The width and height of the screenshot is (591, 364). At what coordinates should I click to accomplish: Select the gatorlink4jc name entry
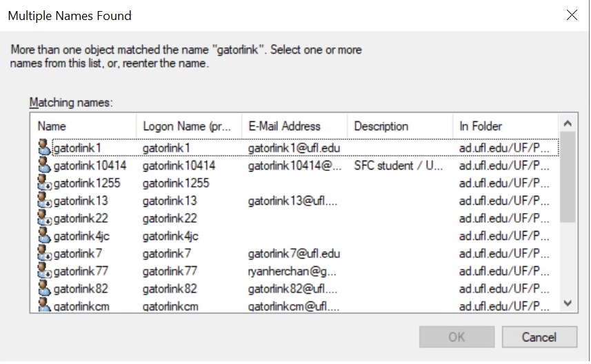(x=81, y=236)
